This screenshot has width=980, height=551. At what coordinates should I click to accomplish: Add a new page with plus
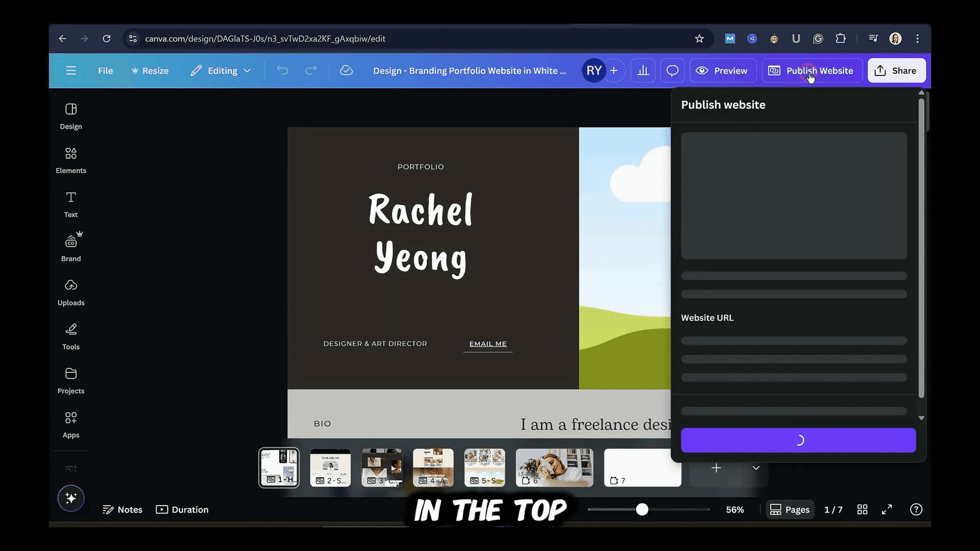pos(716,468)
